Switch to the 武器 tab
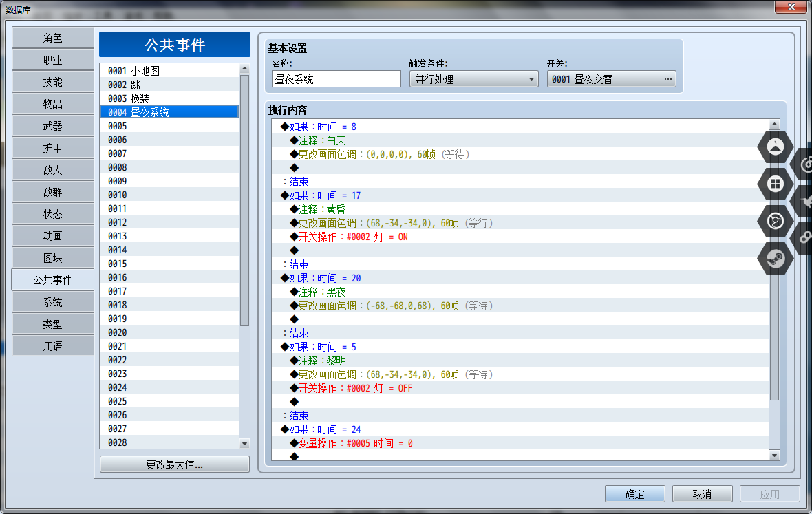 pos(52,127)
